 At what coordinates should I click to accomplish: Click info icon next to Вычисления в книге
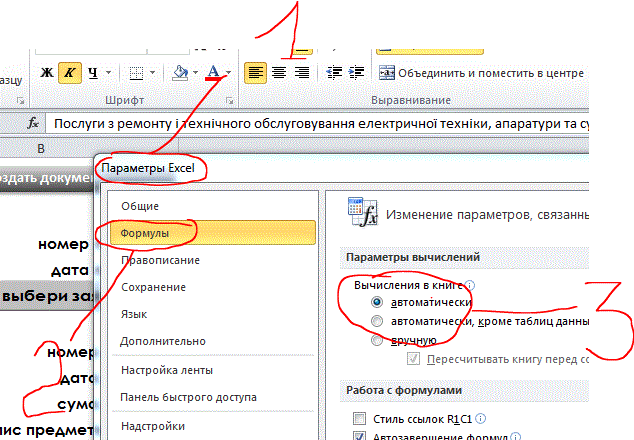(x=470, y=286)
